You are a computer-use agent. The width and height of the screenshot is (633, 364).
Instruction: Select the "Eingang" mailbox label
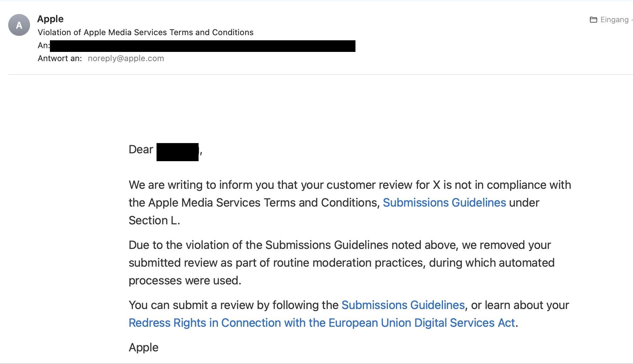click(x=614, y=20)
